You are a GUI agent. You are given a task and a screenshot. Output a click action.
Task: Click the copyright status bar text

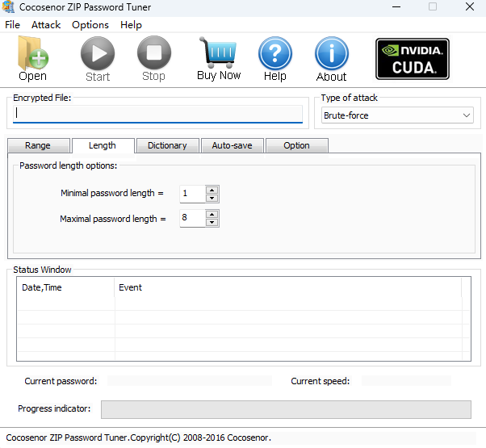click(139, 438)
